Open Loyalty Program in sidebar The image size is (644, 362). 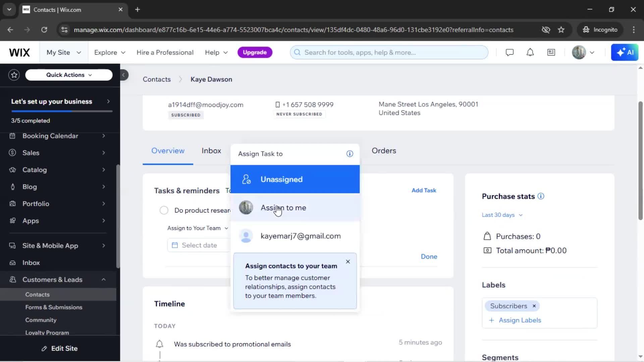click(47, 333)
